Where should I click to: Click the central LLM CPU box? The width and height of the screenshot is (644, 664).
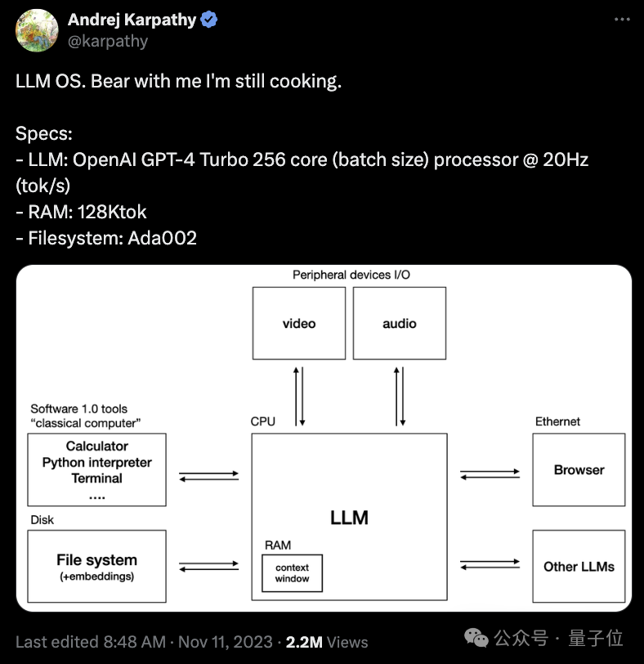(x=349, y=518)
